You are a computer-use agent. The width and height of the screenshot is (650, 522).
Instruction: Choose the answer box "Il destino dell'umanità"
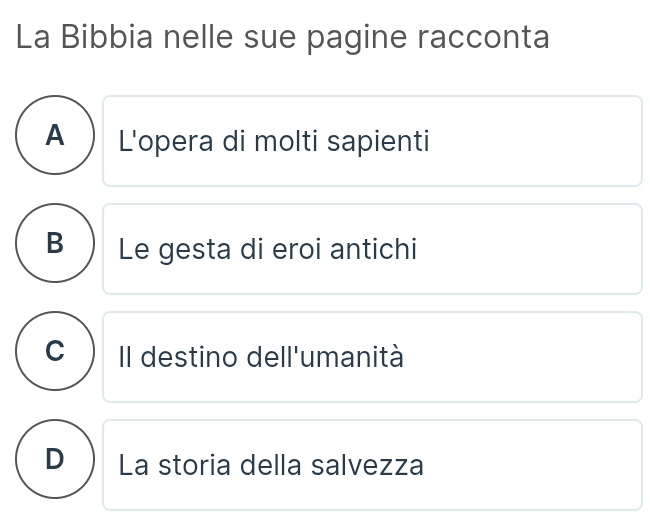pos(372,357)
